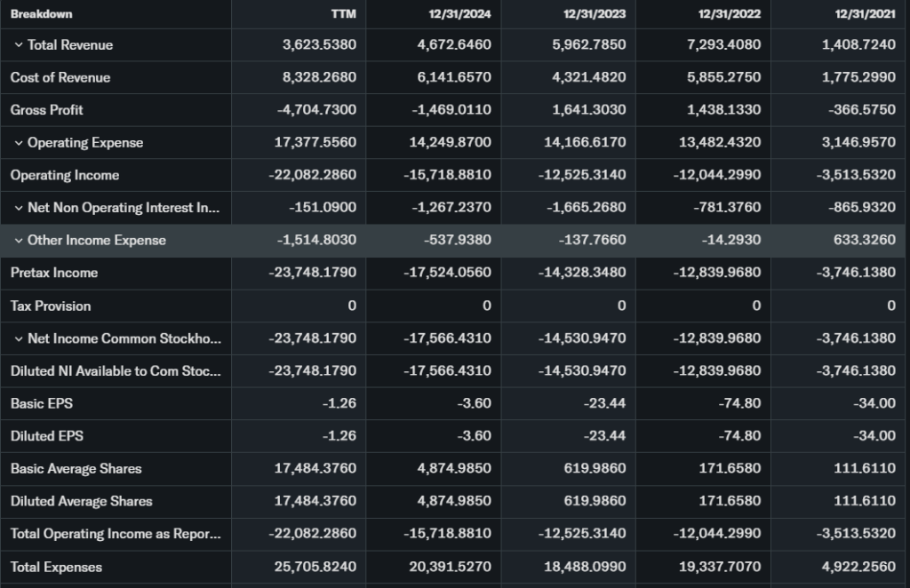Click the Tax Provision row label
Viewport: 910px width, 588px height.
tap(51, 306)
